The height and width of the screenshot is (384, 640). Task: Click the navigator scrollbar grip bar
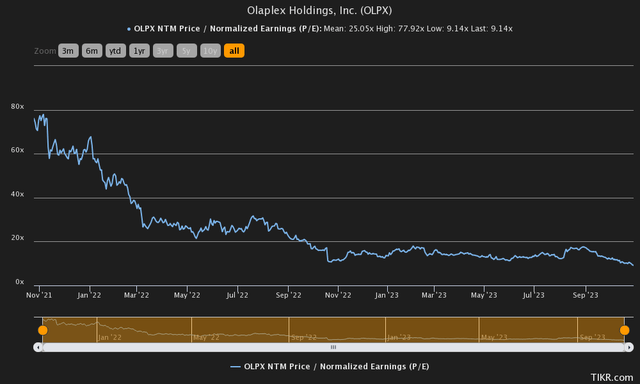[333, 347]
